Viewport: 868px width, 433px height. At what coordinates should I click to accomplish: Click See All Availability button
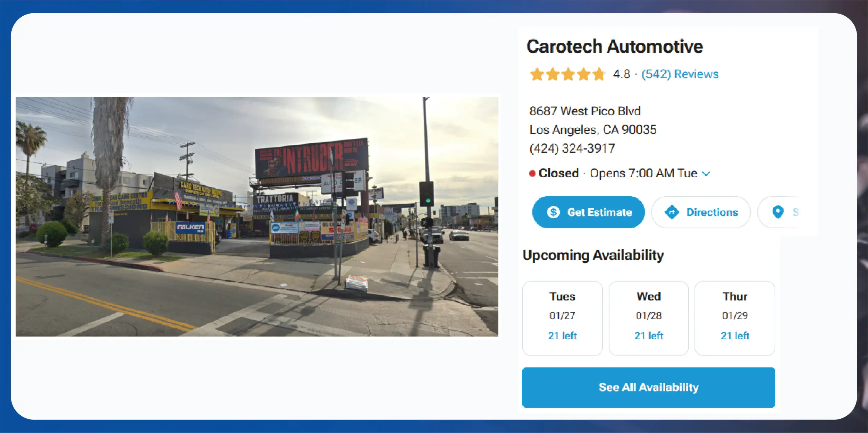pos(648,387)
